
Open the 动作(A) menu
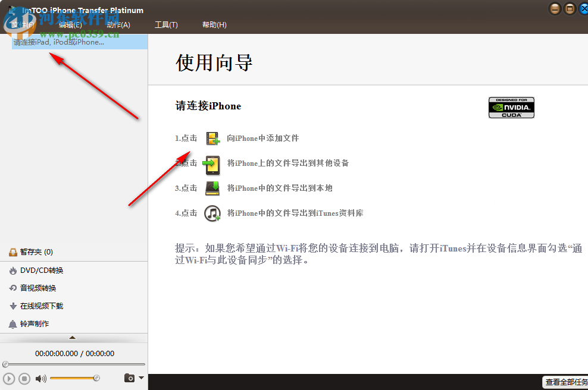coord(118,24)
